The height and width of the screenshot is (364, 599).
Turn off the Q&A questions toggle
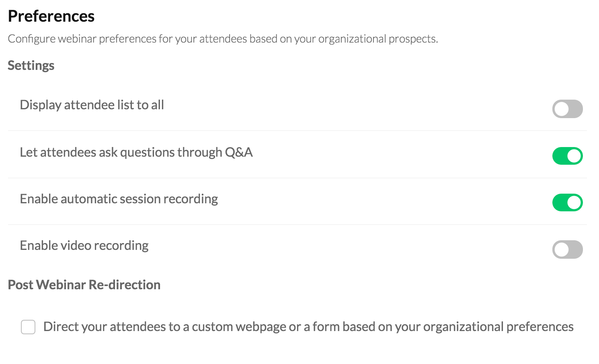click(x=567, y=156)
